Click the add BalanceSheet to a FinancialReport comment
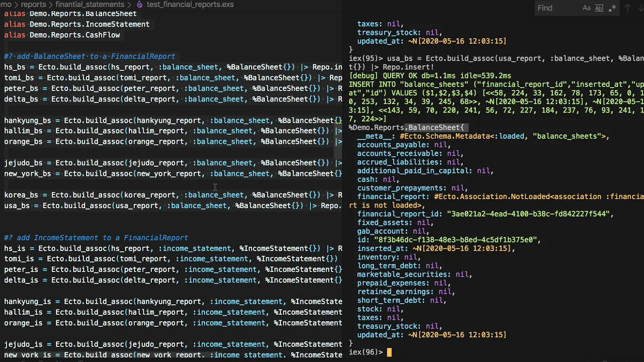This screenshot has width=644, height=362. [90, 56]
